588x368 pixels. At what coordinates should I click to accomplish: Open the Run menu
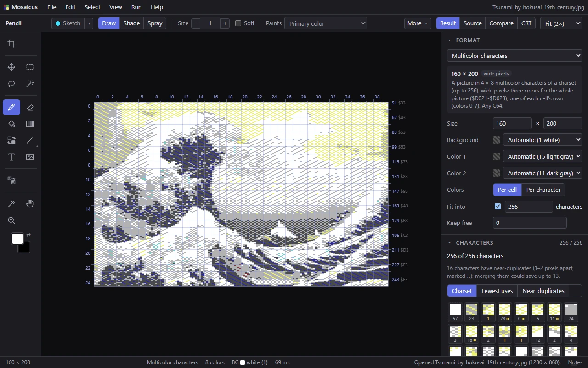136,7
